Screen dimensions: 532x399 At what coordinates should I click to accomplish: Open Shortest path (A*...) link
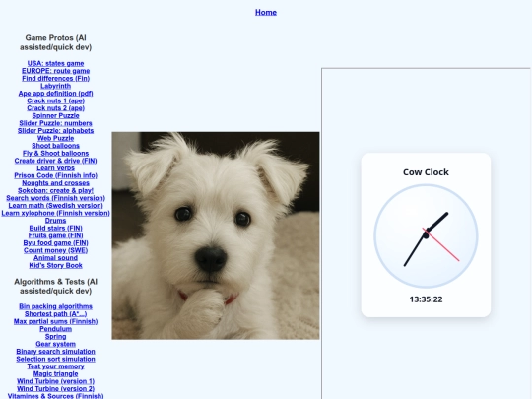click(x=55, y=314)
